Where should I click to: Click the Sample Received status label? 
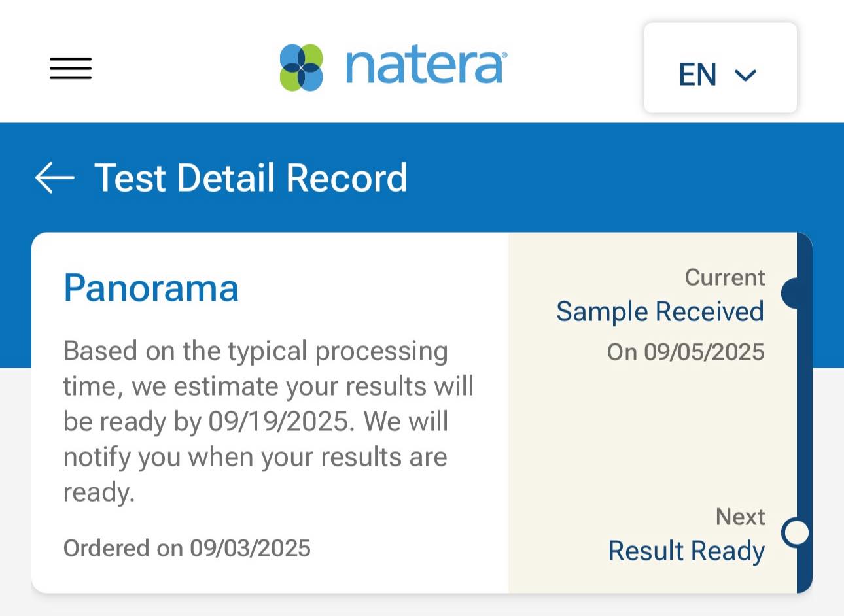(x=660, y=312)
